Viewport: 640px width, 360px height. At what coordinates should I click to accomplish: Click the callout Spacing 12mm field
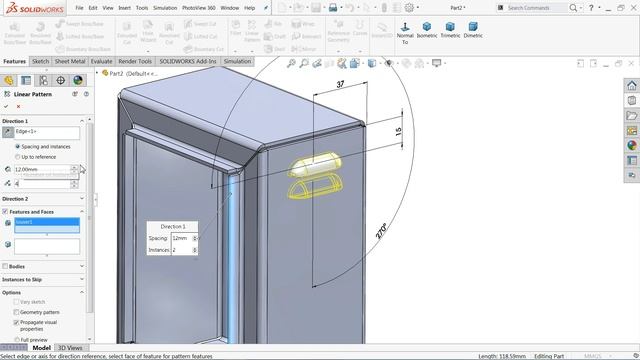(182, 238)
